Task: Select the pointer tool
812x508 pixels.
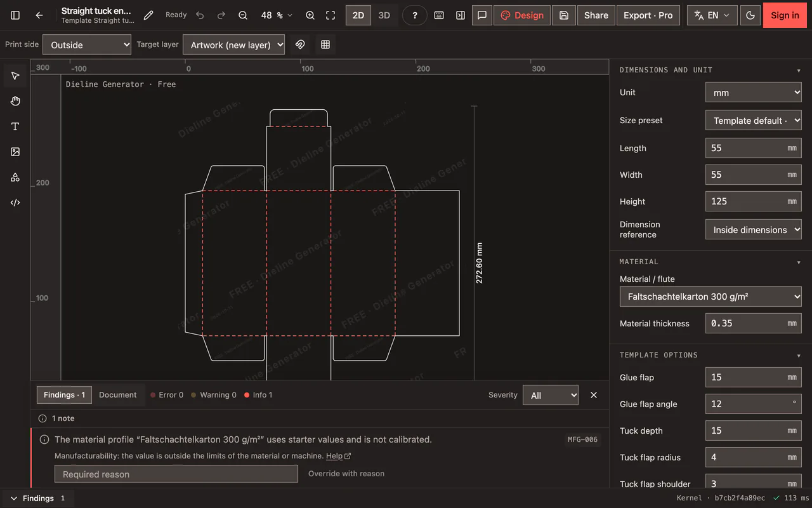Action: pyautogui.click(x=15, y=76)
